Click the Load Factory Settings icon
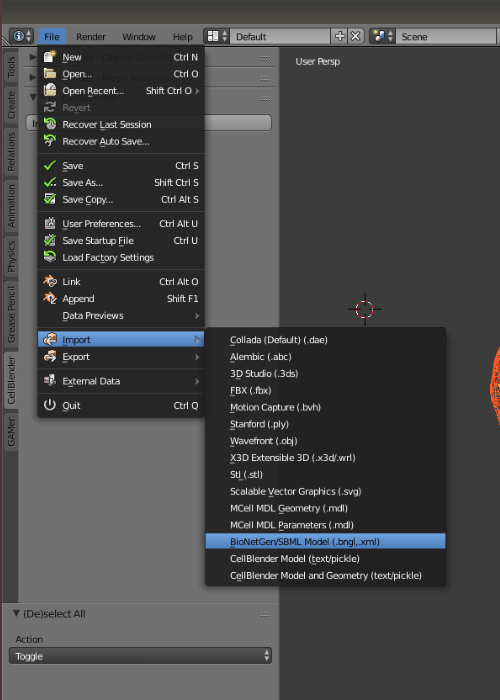Screen dimensions: 500x700 50,257
